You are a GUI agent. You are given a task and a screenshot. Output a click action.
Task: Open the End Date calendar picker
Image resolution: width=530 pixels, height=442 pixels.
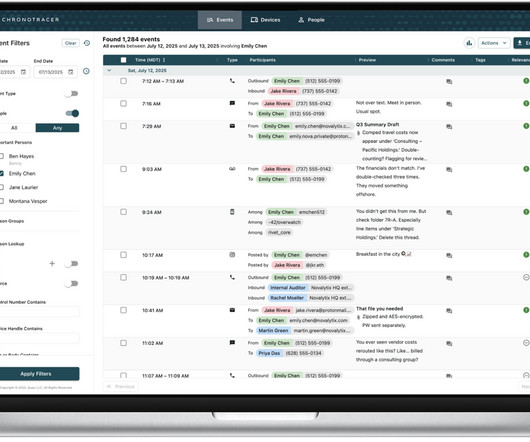71,72
